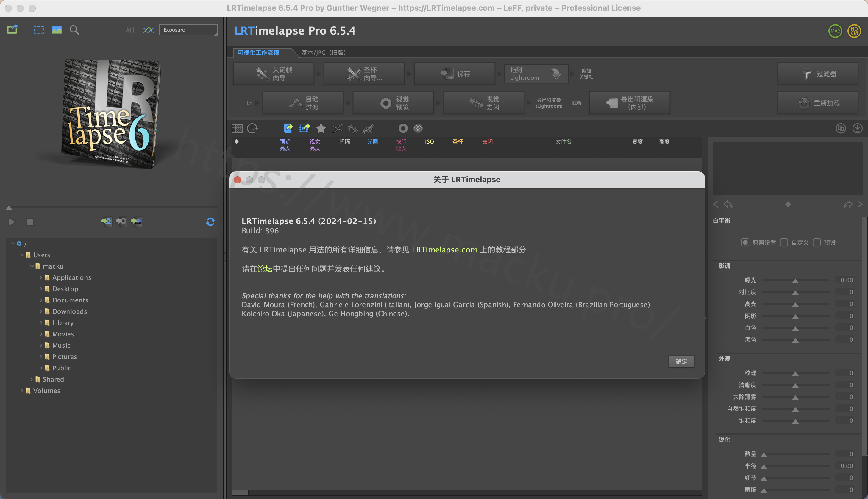Toggle the ALL filter label

130,30
